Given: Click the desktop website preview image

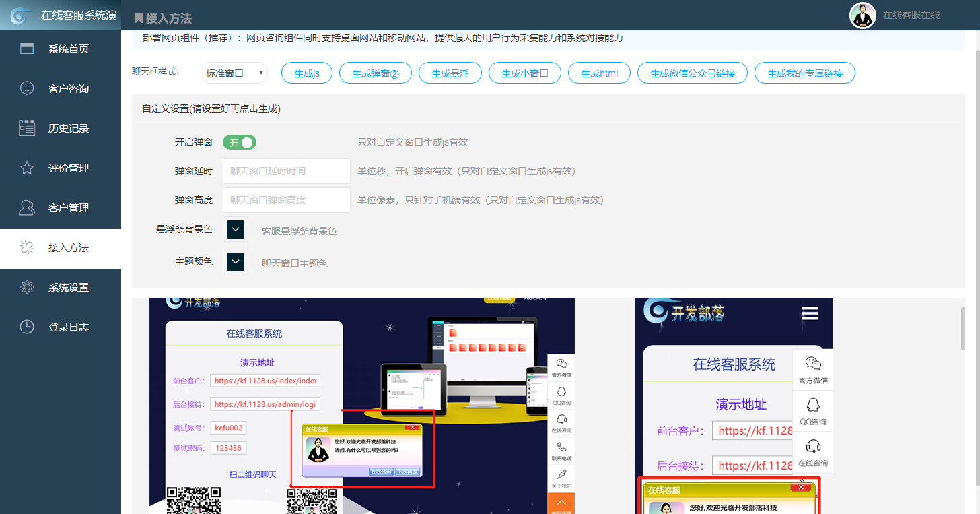Looking at the screenshot, I should click(362, 406).
